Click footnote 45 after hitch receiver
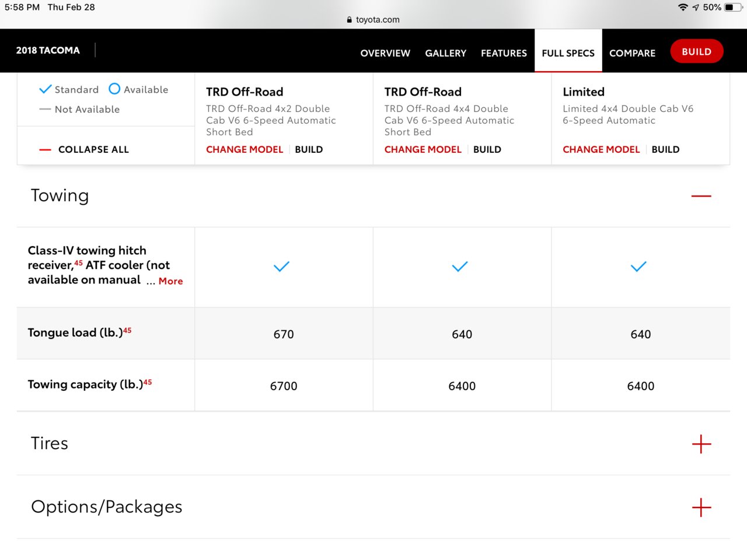 [78, 263]
